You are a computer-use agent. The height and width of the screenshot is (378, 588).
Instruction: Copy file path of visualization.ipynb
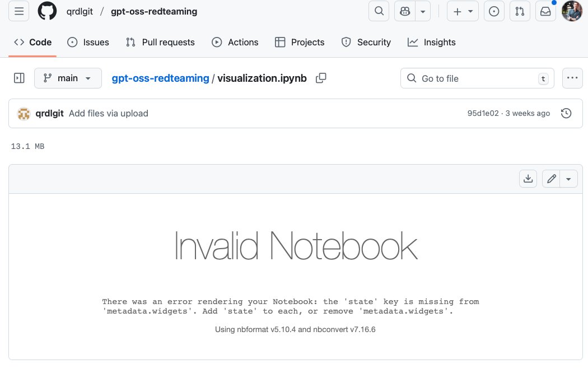pyautogui.click(x=321, y=78)
